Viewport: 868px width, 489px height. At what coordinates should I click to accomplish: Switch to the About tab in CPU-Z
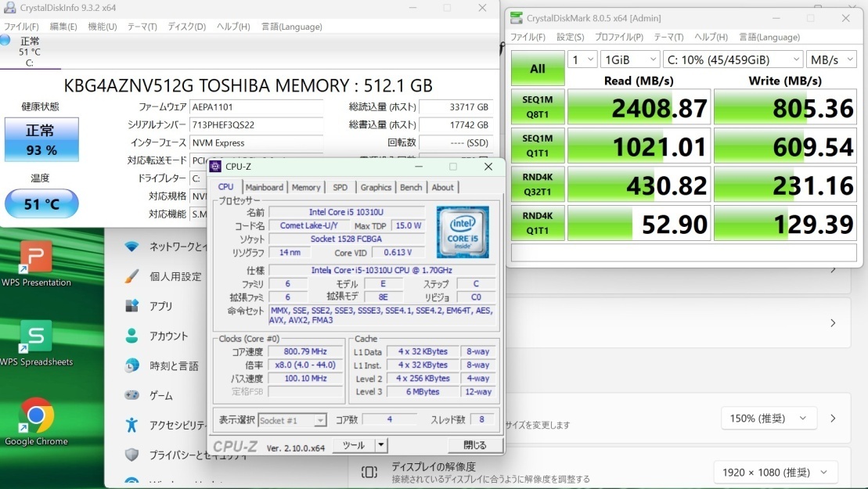(x=443, y=188)
